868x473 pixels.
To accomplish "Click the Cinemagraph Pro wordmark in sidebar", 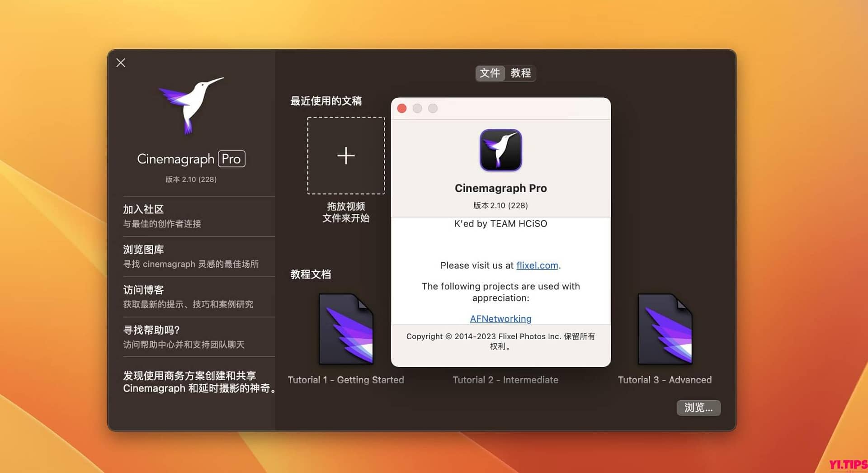I will (191, 159).
